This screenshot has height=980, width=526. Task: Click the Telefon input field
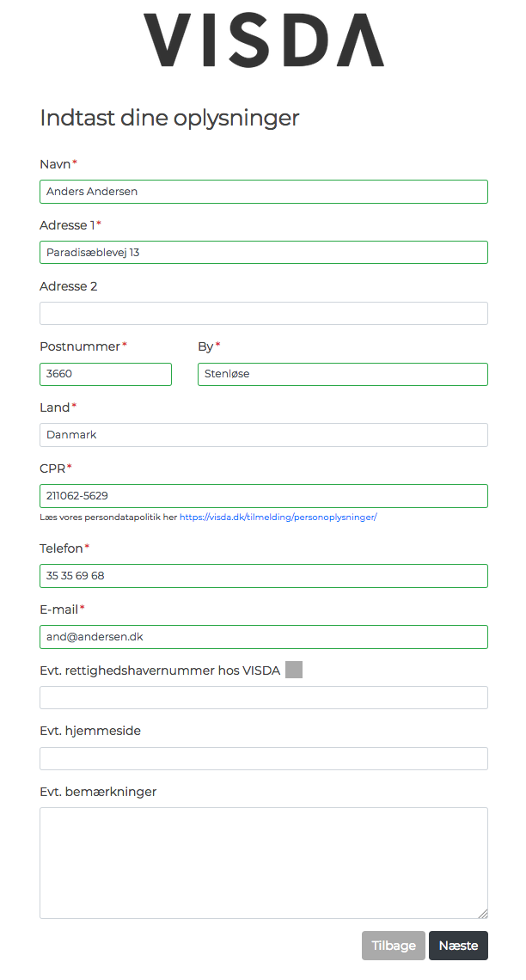pos(264,576)
